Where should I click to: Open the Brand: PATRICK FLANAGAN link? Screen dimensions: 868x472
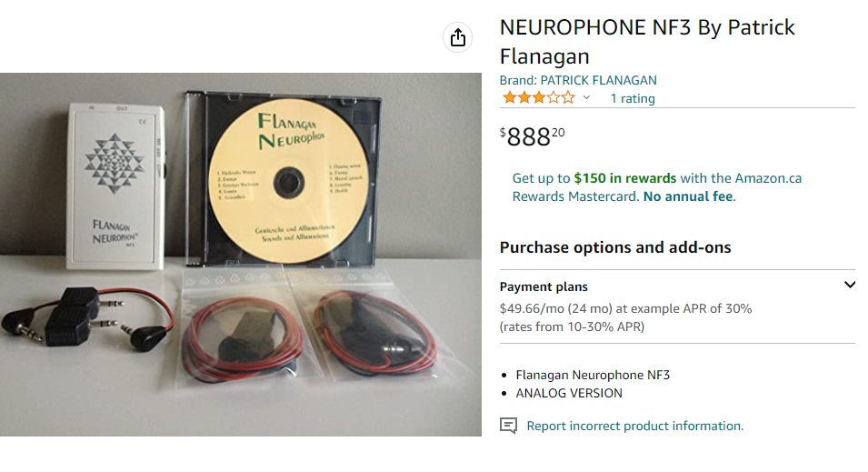tap(578, 80)
